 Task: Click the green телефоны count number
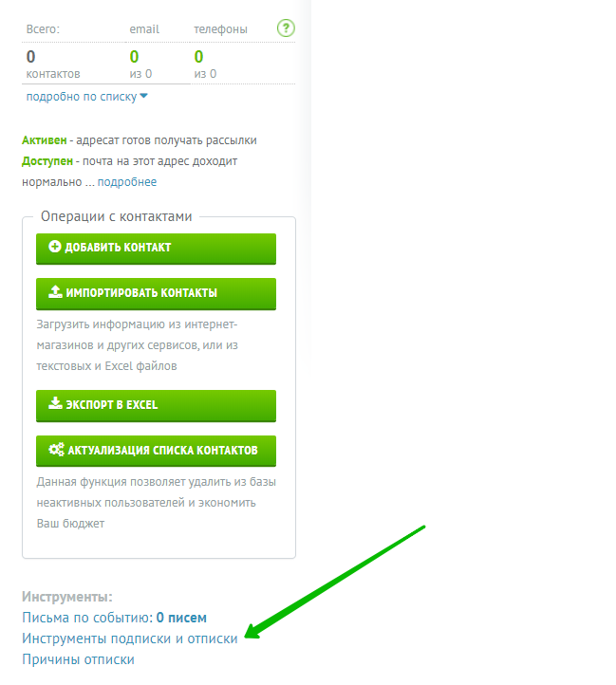click(x=198, y=57)
